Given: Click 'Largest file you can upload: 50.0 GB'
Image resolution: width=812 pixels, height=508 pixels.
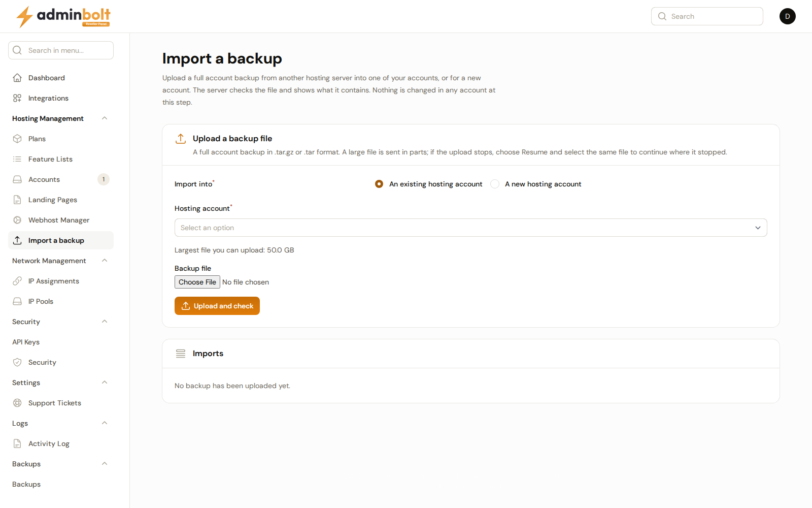Looking at the screenshot, I should click(234, 250).
